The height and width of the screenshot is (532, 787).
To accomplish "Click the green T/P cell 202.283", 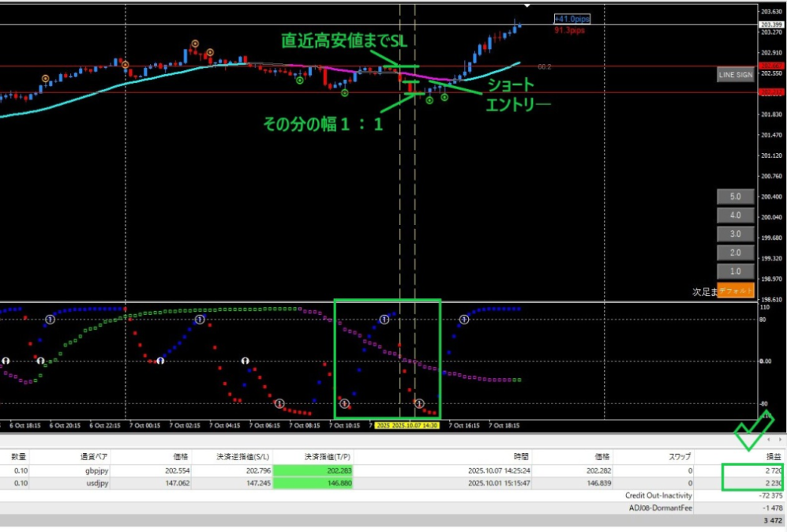I will 313,470.
